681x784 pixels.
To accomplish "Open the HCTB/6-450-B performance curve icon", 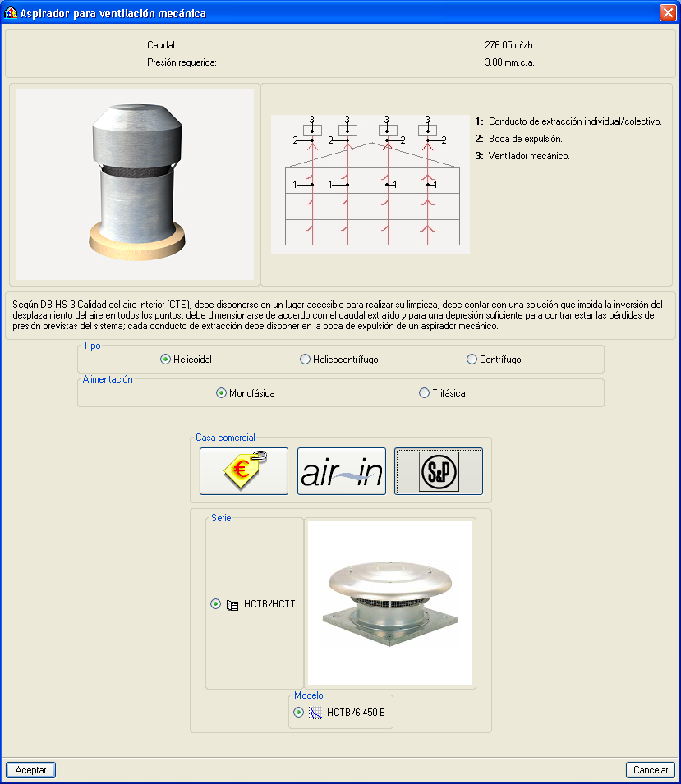I will 315,713.
